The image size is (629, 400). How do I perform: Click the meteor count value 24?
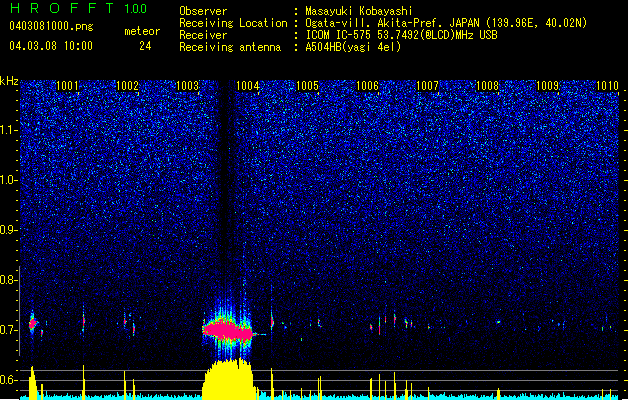point(145,46)
